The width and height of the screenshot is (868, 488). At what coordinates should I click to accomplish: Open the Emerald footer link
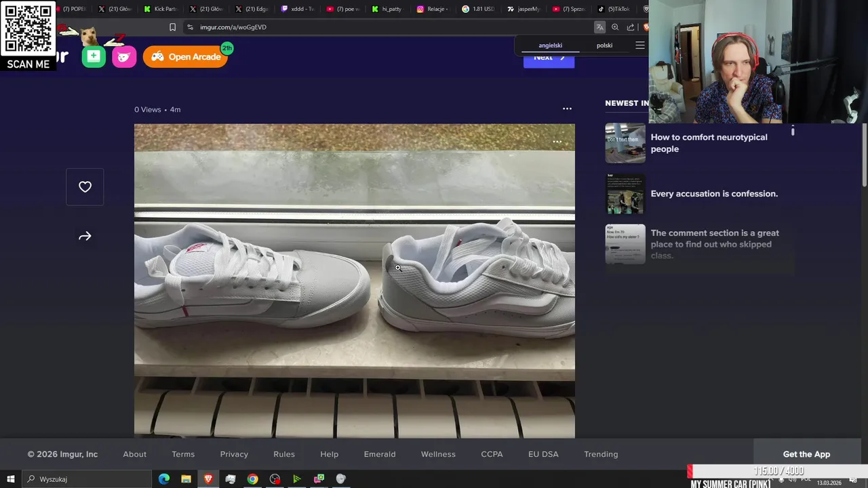(x=380, y=454)
